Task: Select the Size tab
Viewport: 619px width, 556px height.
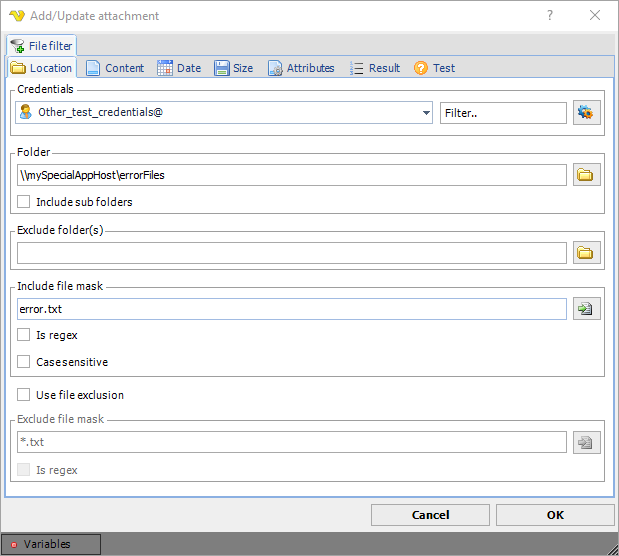Action: 233,68
